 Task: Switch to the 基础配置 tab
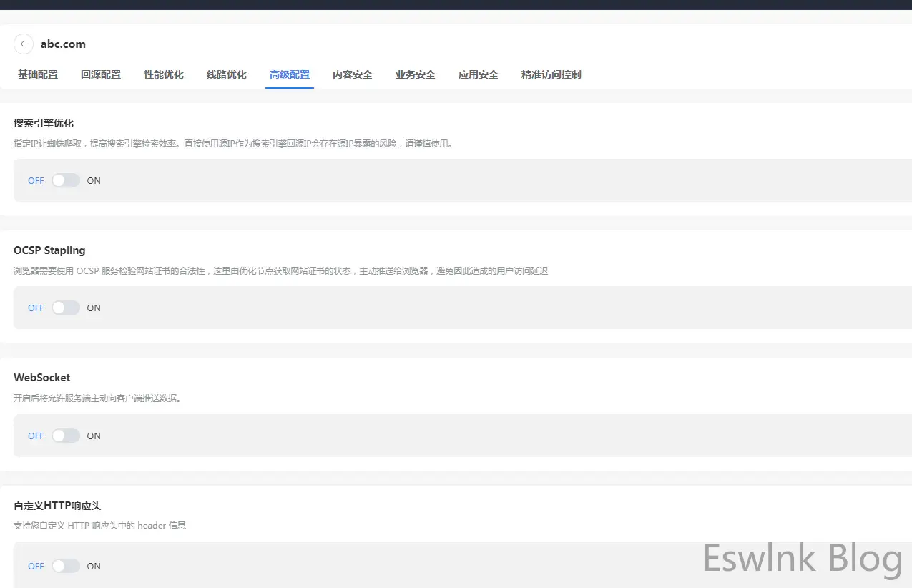(x=38, y=74)
